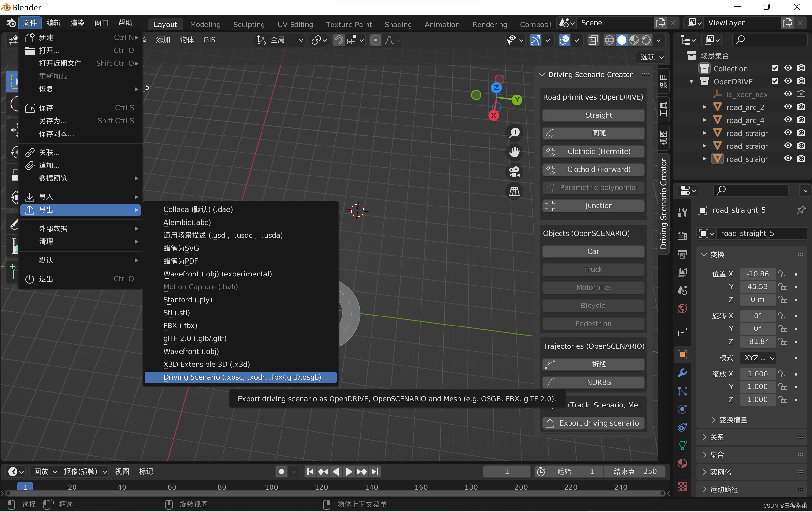Switch to the Shading workspace tab
The width and height of the screenshot is (812, 512).
point(398,24)
